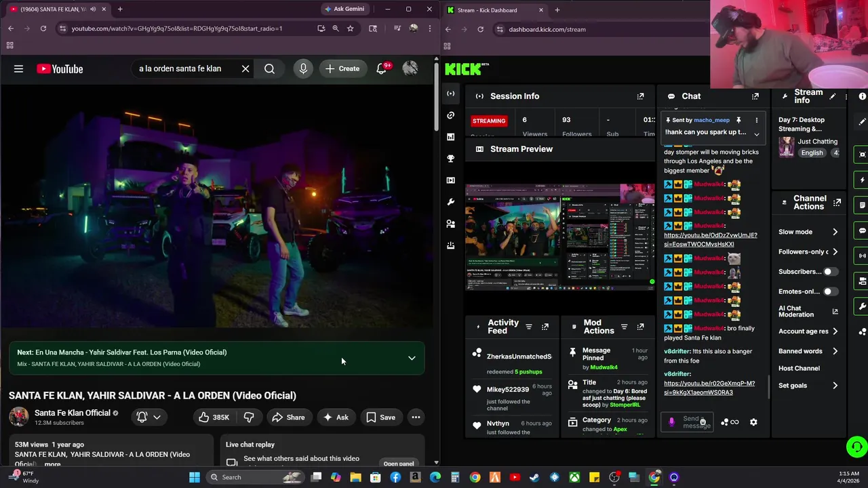
Task: Toggle Emotes-only chat switch
Action: pyautogui.click(x=830, y=291)
